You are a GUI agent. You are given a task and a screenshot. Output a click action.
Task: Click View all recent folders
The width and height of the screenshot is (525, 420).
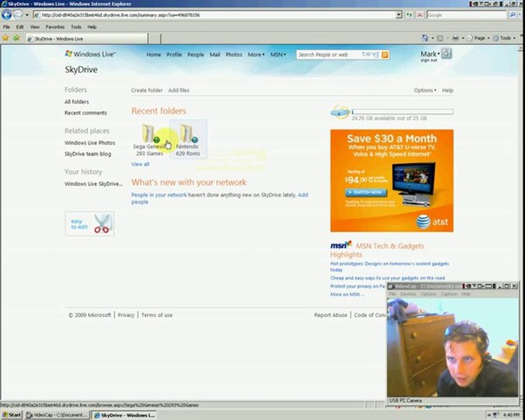[x=140, y=164]
